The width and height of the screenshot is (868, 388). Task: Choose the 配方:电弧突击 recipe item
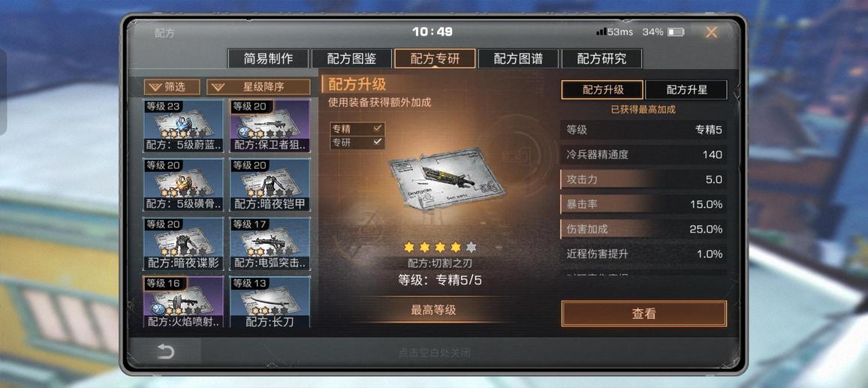[x=270, y=244]
